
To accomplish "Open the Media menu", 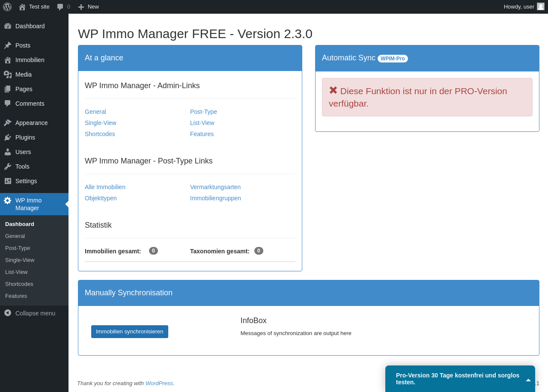I will click(x=34, y=74).
